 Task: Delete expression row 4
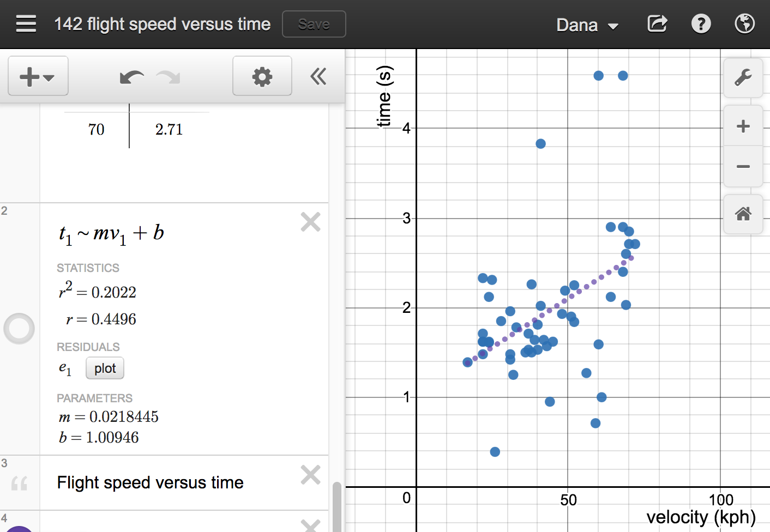tap(311, 525)
